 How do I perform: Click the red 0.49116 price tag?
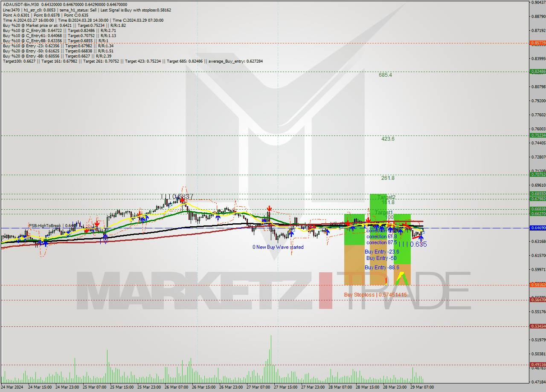tap(538, 364)
